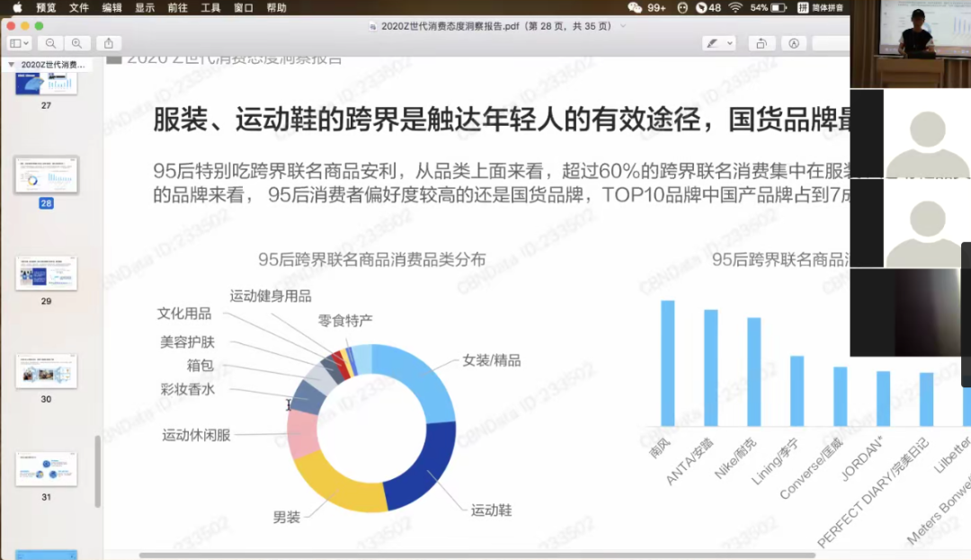This screenshot has height=560, width=971.
Task: Open the 文件 menu
Action: pyautogui.click(x=78, y=7)
